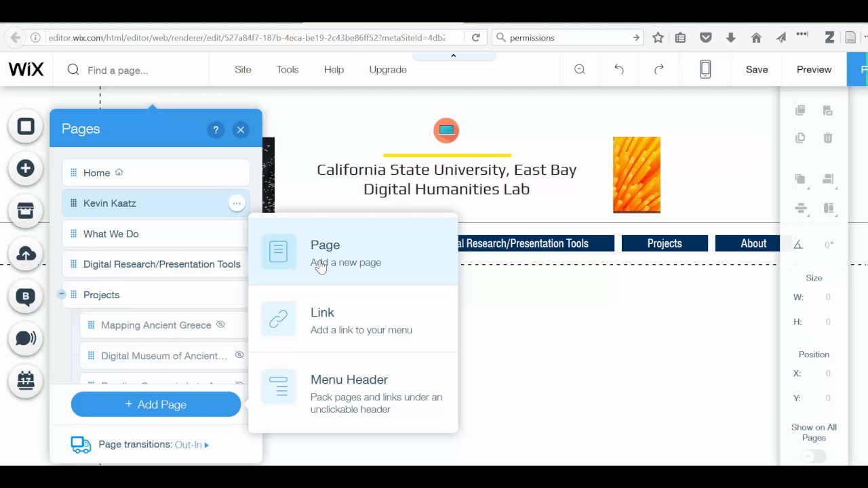
Task: Collapse the Projects page subtree
Action: [x=61, y=294]
